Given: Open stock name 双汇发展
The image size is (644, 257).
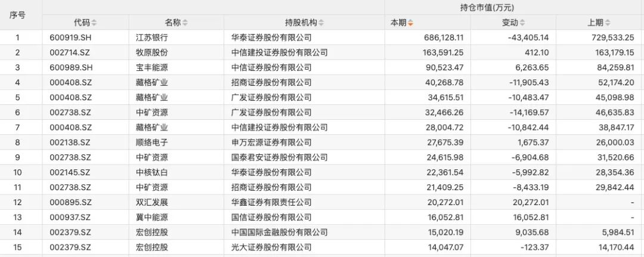Looking at the screenshot, I should click(x=151, y=202).
